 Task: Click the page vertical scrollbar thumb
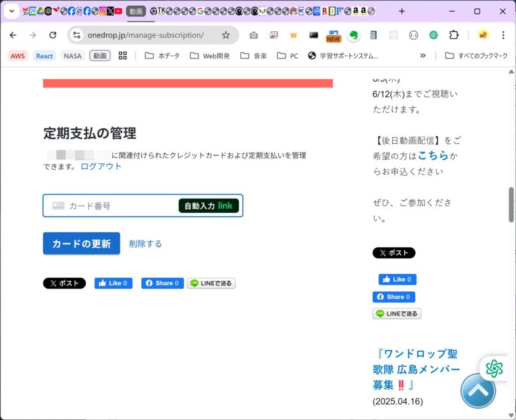click(511, 204)
